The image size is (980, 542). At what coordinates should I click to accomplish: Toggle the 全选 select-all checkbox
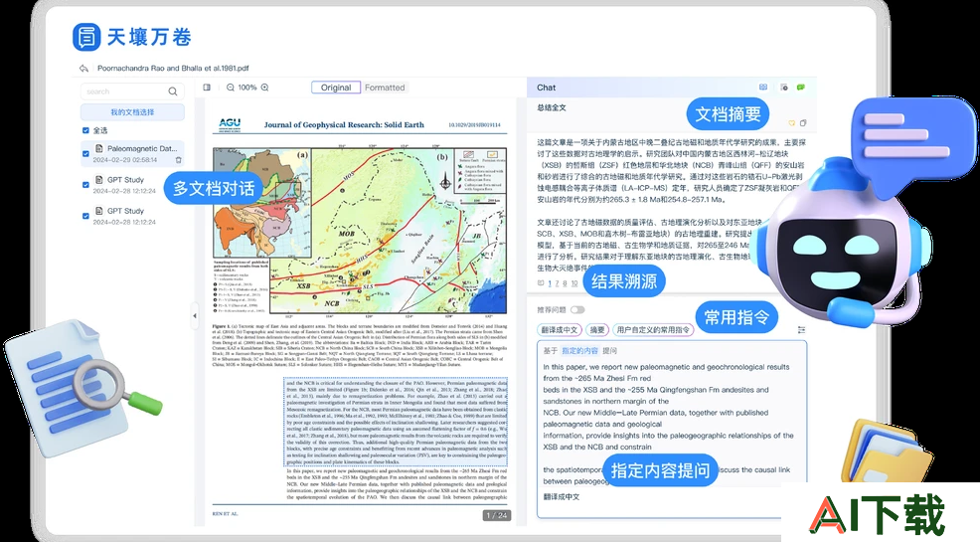click(85, 130)
